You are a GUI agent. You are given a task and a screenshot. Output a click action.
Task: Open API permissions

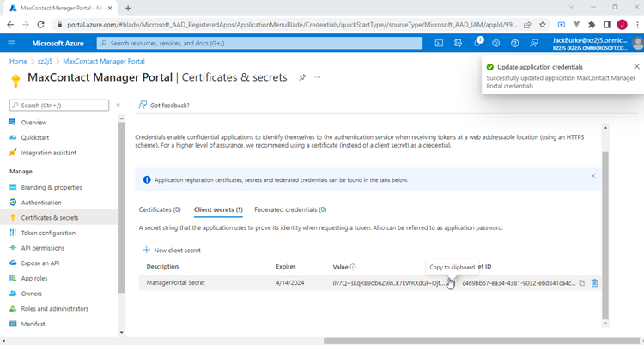pyautogui.click(x=43, y=248)
